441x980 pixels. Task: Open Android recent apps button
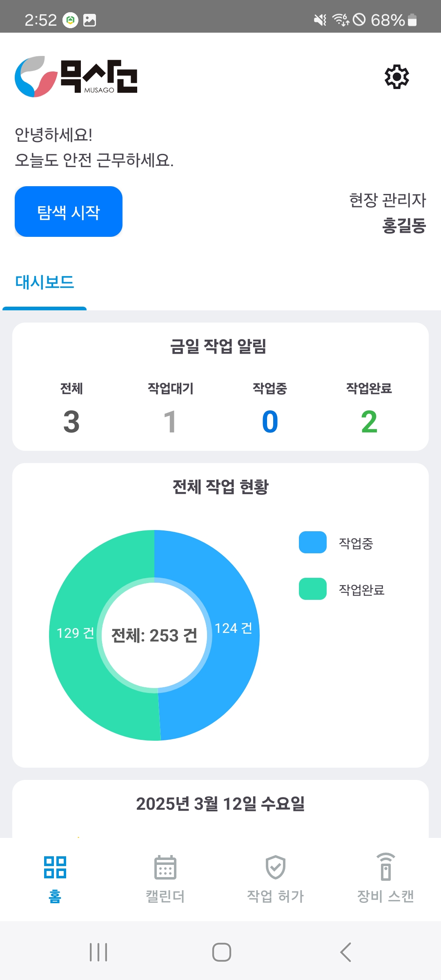click(x=98, y=952)
